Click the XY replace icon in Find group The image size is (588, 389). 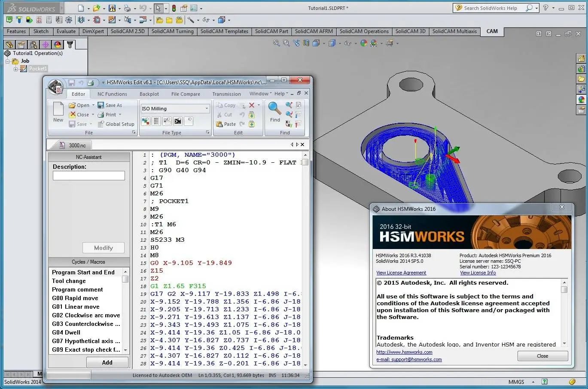(x=289, y=124)
